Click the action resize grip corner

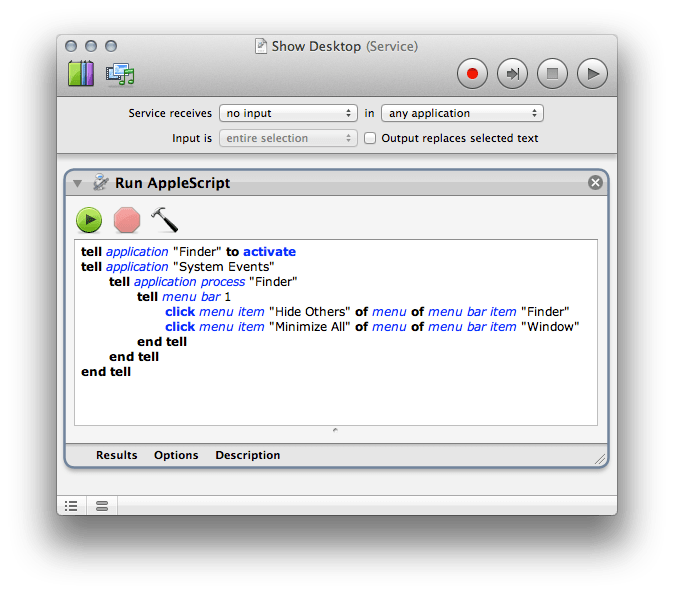[600, 459]
